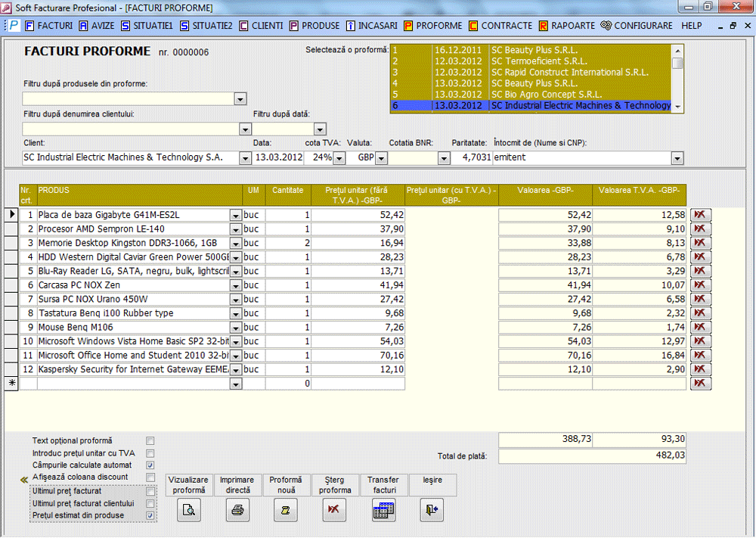Delete row Procesor AMD Sempron LE-140
This screenshot has height=538, width=756.
[x=701, y=229]
